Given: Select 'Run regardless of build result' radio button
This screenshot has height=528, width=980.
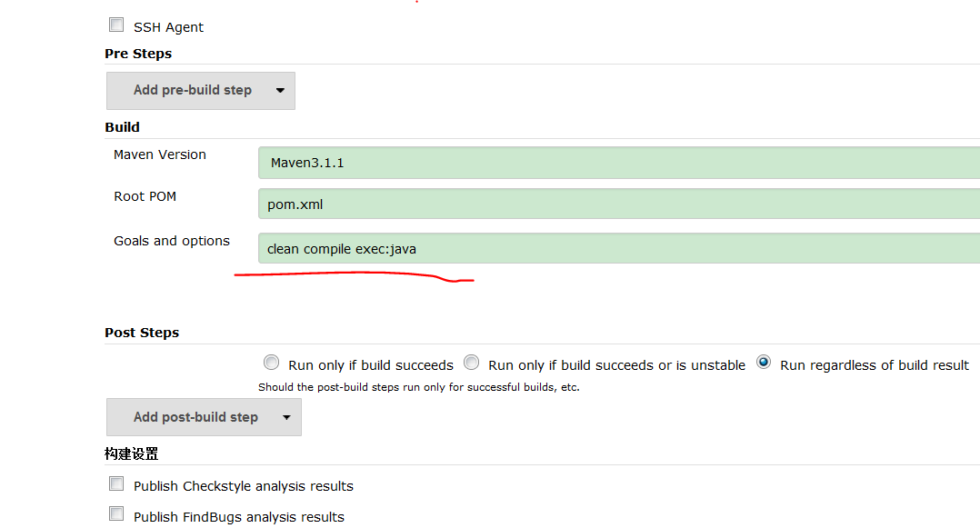Looking at the screenshot, I should click(x=764, y=363).
